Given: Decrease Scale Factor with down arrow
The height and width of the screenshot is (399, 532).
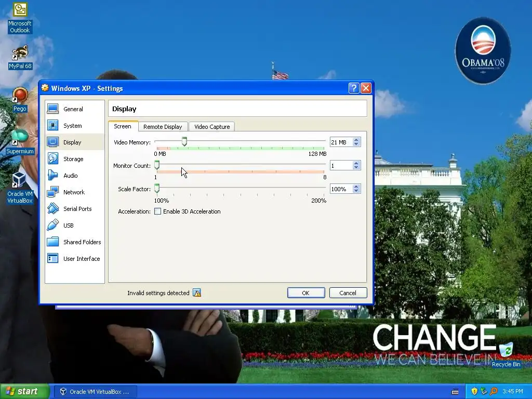Looking at the screenshot, I should click(x=356, y=191).
